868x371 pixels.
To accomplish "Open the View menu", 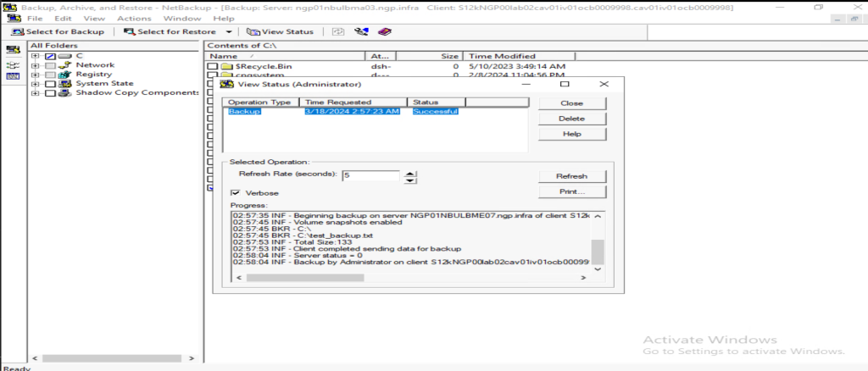I will (94, 19).
